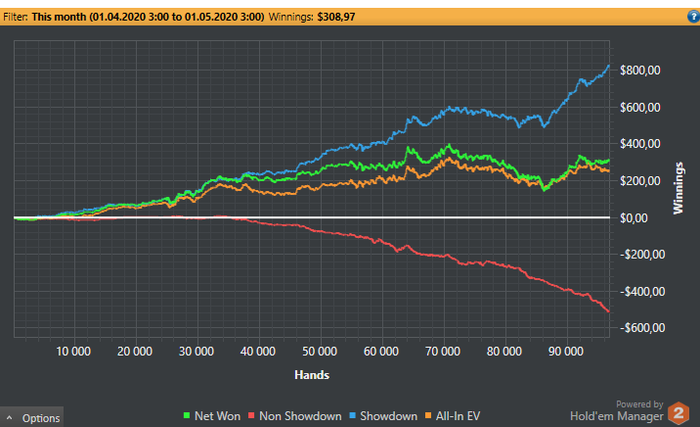The image size is (700, 427).
Task: Click the 50 000 hands axis label
Action: point(320,352)
